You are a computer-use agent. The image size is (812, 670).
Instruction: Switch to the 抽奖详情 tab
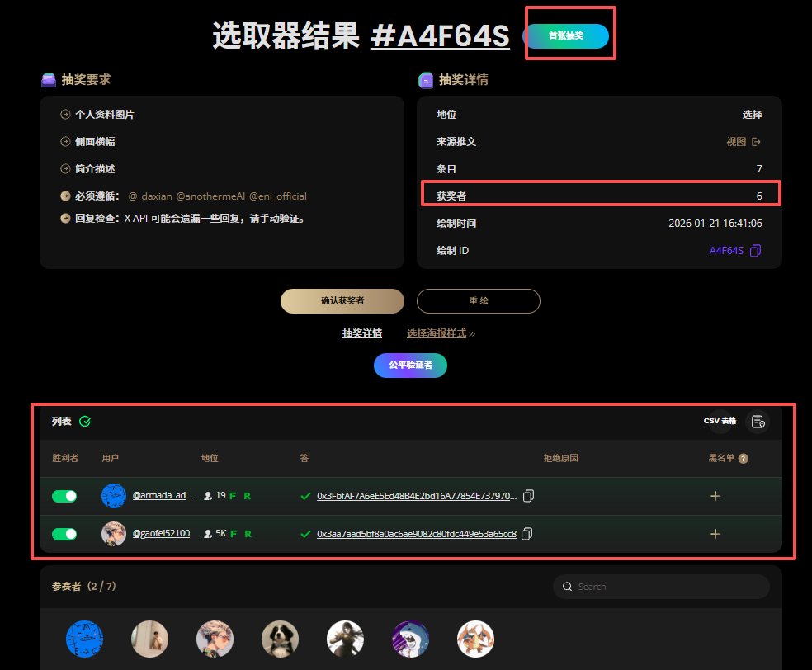(362, 335)
